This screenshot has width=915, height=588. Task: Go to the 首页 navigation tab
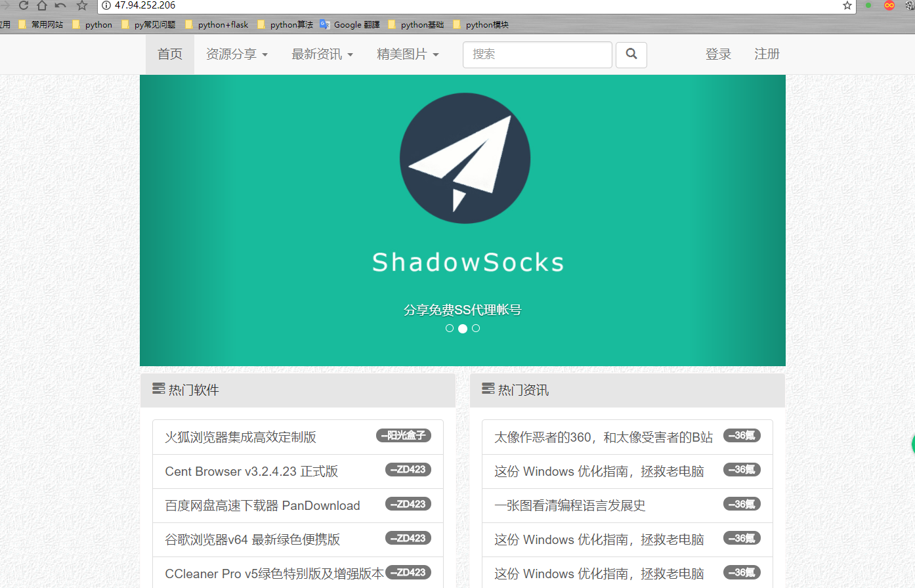(x=170, y=54)
